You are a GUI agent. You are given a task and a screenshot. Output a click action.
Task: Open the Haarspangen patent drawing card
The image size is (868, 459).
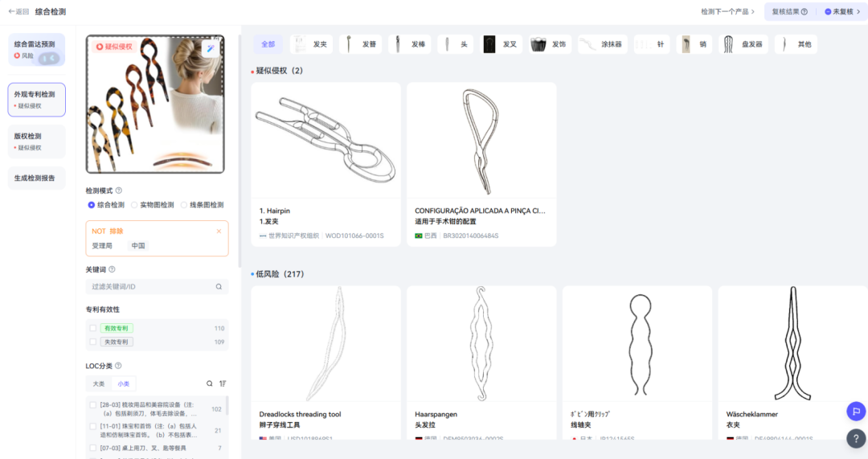click(481, 362)
